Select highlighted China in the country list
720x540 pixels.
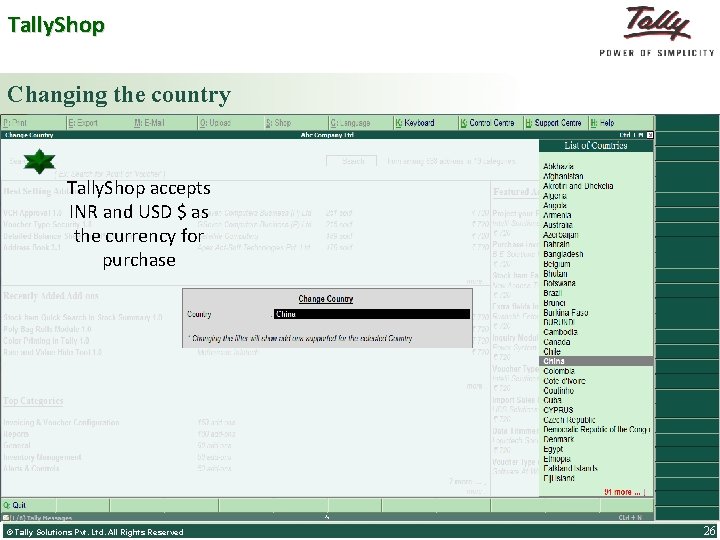[x=596, y=361]
